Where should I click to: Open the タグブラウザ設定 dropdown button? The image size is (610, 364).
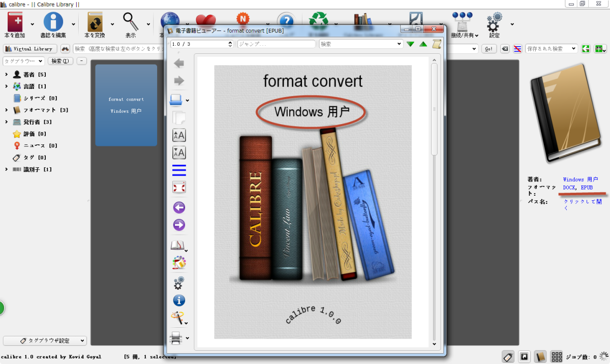pos(45,341)
